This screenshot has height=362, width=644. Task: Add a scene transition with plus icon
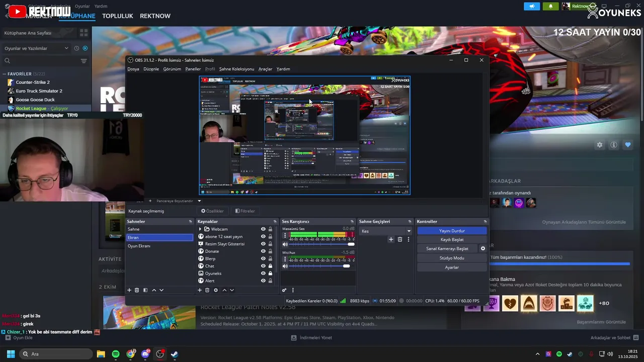pos(391,239)
